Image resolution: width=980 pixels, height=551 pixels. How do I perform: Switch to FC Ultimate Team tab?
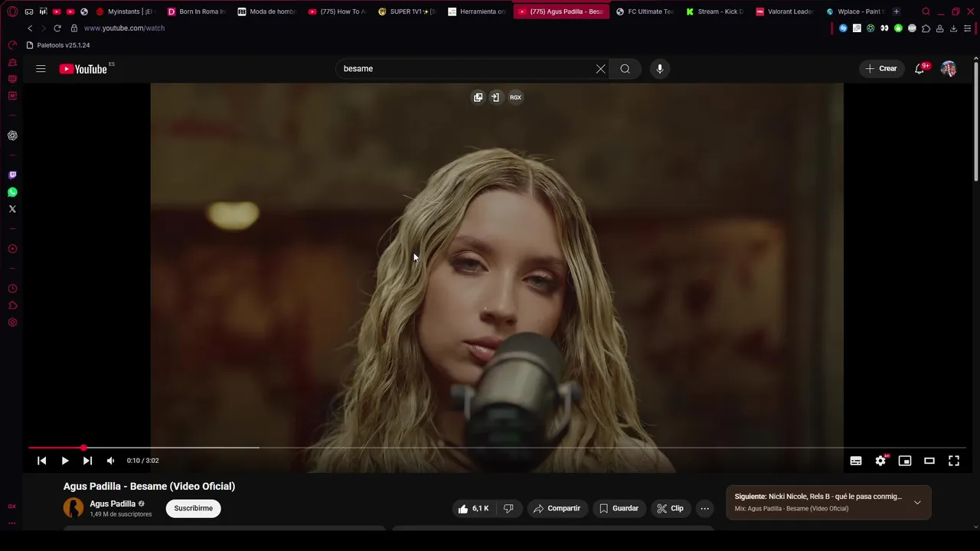645,11
